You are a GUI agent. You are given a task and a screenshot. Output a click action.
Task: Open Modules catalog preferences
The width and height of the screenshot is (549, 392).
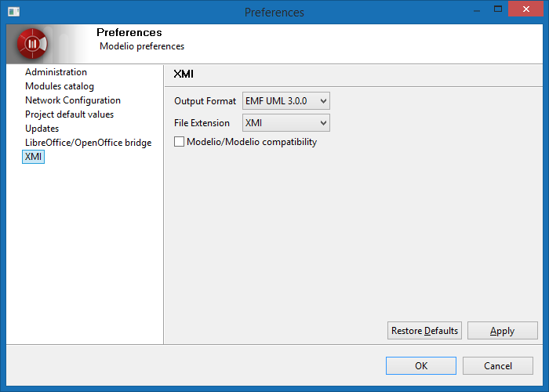[x=60, y=86]
